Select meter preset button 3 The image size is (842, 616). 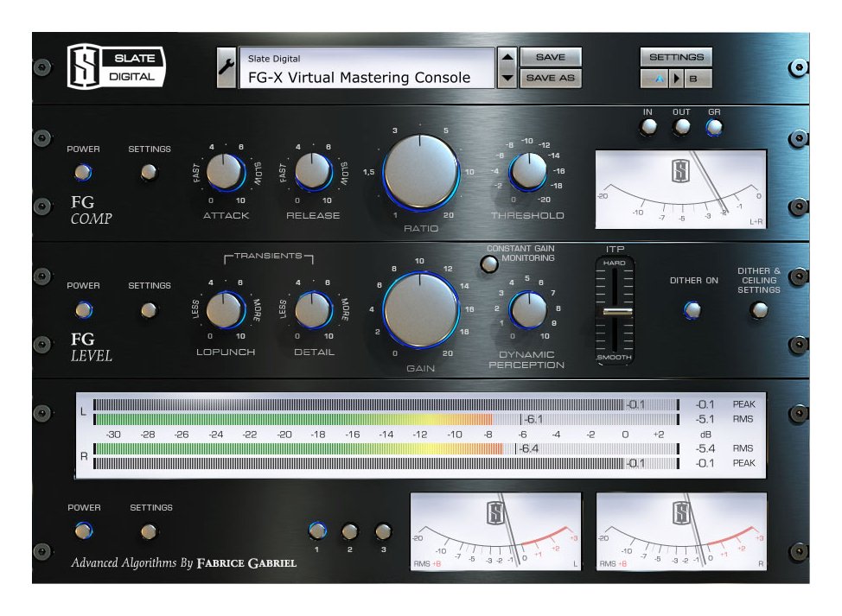tap(383, 531)
